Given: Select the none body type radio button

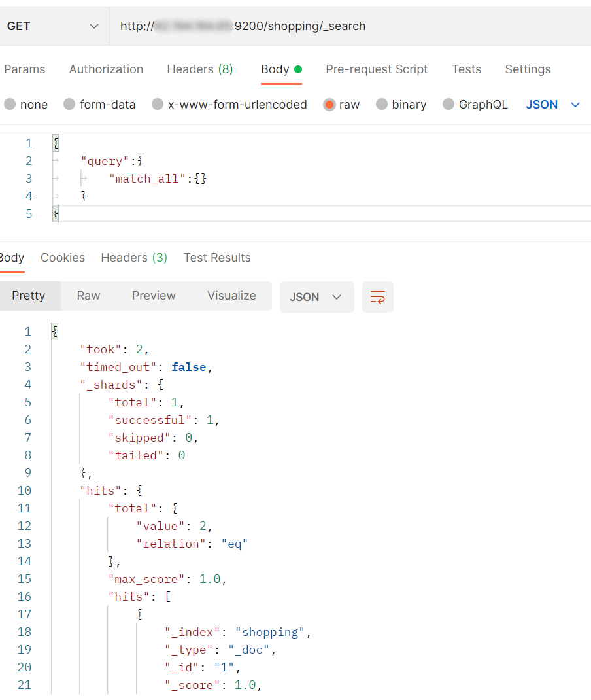Looking at the screenshot, I should (10, 105).
